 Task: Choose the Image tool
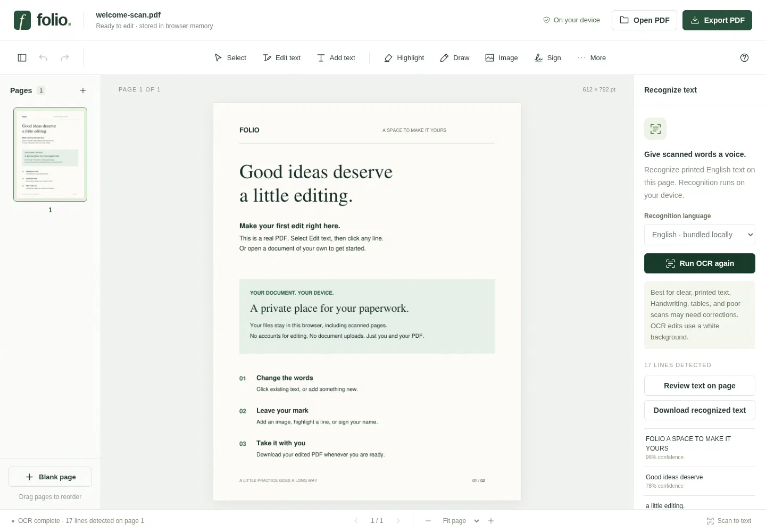(x=502, y=57)
